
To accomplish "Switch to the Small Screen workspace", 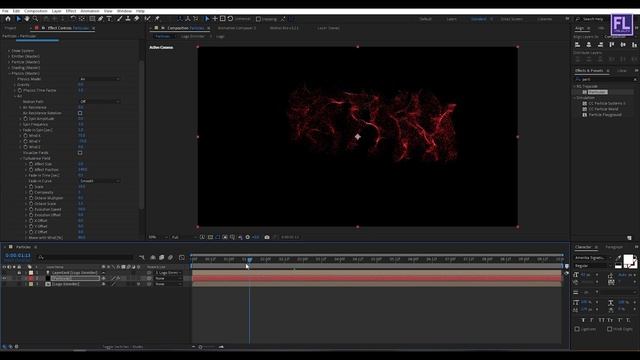I will 511,19.
